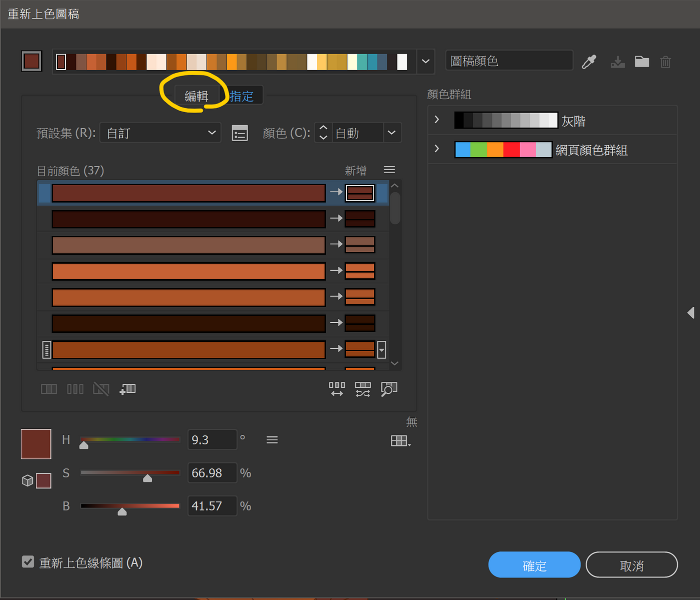Screen dimensions: 700x600
Task: Toggle the arrow on seventh burnt-orange row
Action: point(336,348)
